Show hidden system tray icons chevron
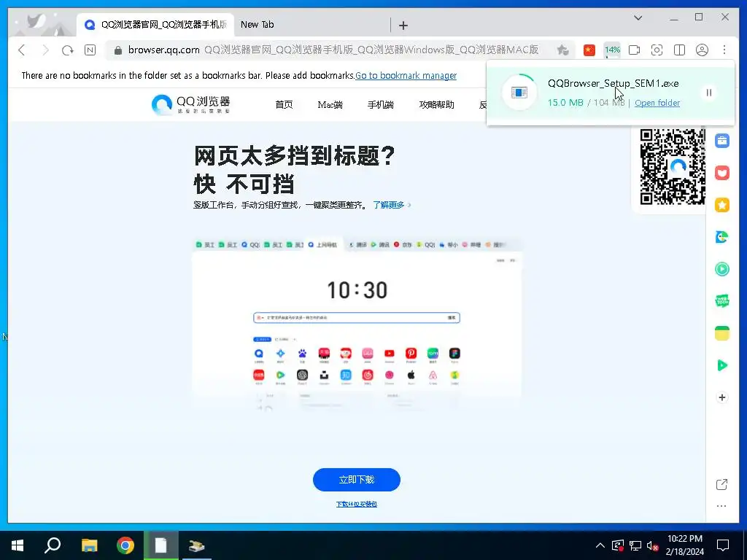 [600, 545]
